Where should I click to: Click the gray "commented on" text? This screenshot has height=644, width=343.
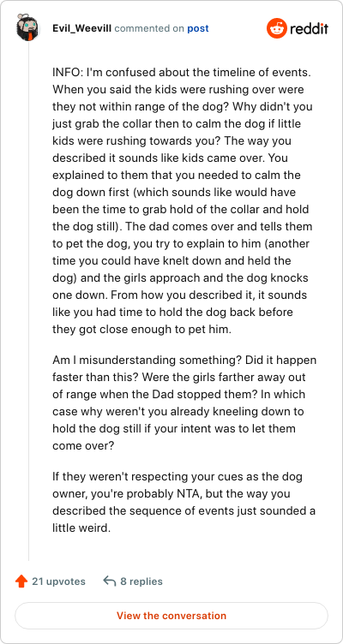tap(150, 28)
